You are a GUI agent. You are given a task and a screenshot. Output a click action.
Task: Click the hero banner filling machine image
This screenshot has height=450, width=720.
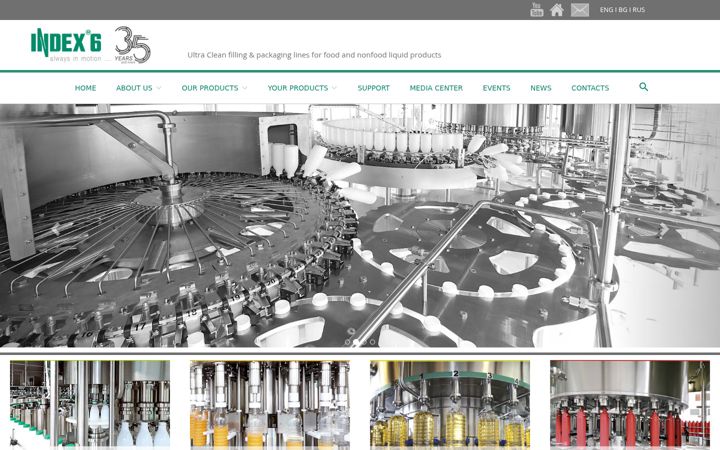point(360,225)
